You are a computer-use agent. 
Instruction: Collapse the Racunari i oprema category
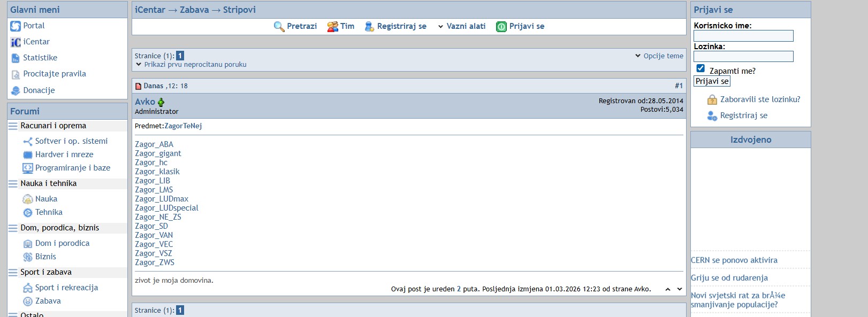pos(13,126)
